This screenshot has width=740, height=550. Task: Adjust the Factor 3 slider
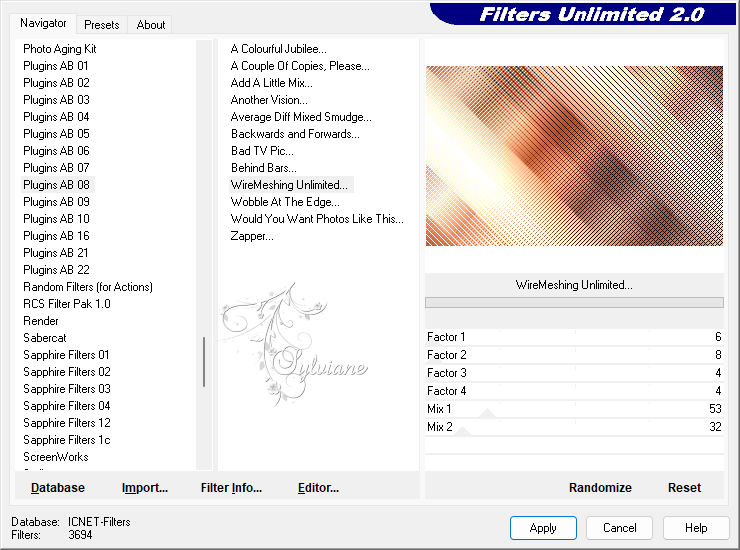[574, 373]
